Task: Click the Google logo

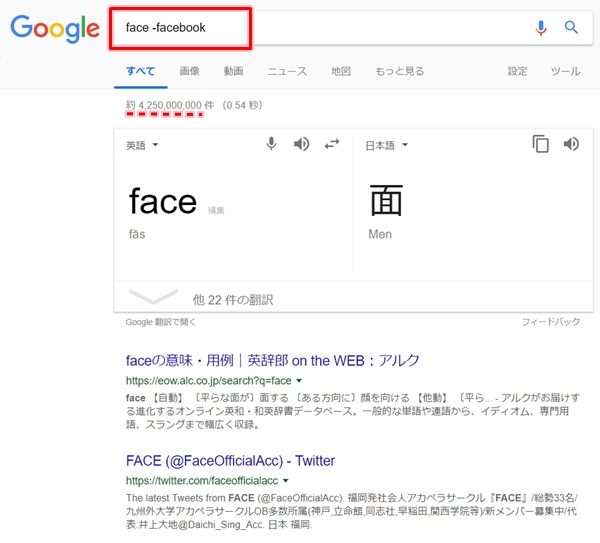Action: 55,29
